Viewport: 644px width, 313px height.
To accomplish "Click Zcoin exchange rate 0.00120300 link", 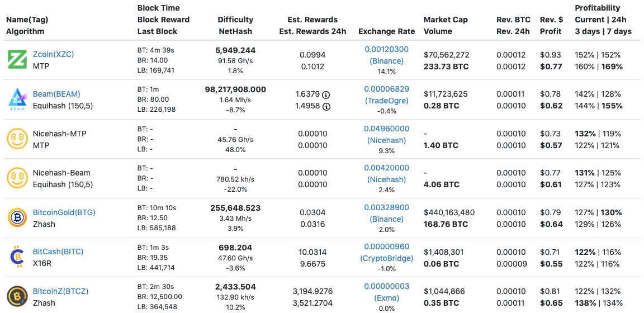I will coord(386,49).
